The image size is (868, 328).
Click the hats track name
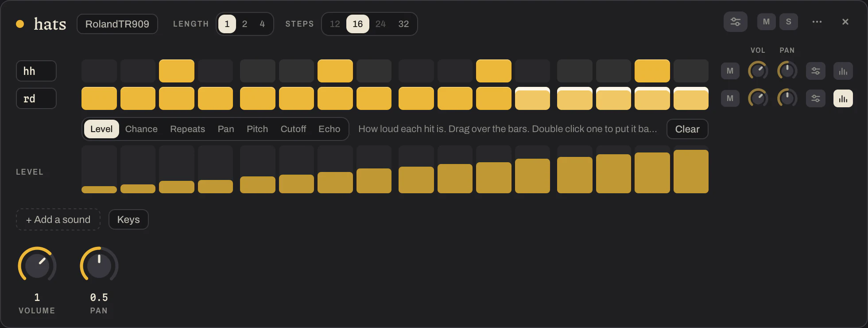pyautogui.click(x=50, y=24)
